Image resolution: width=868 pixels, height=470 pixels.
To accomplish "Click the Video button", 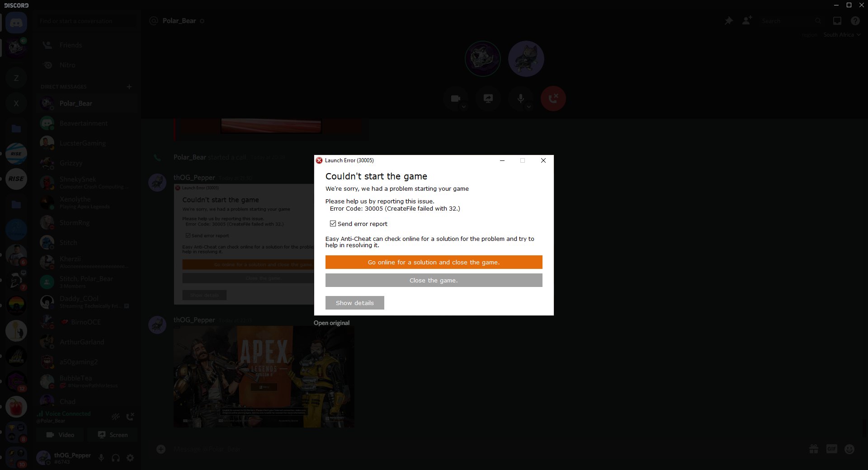I will (60, 435).
